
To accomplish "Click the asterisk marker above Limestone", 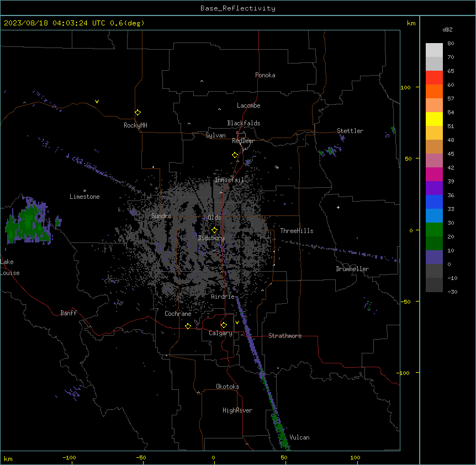I will [x=84, y=191].
